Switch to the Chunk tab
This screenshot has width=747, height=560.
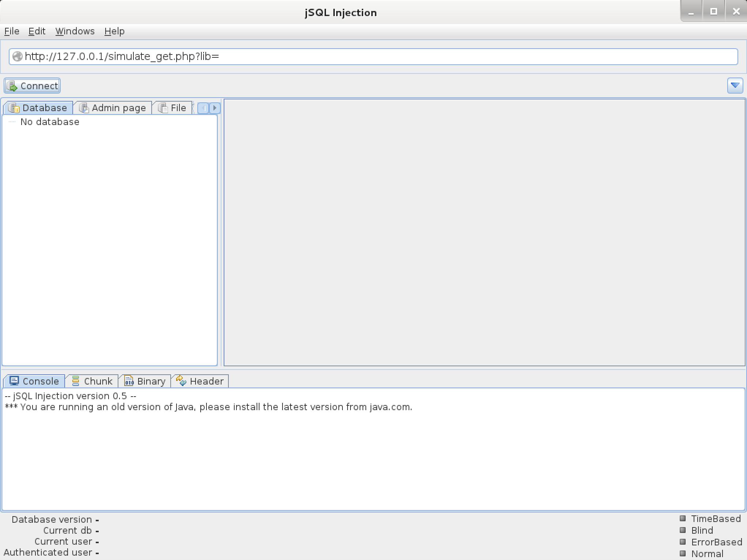click(92, 381)
